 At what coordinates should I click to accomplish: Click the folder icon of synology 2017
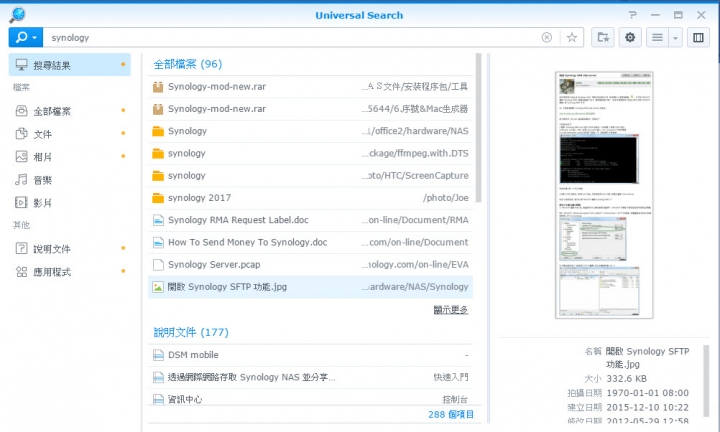158,198
